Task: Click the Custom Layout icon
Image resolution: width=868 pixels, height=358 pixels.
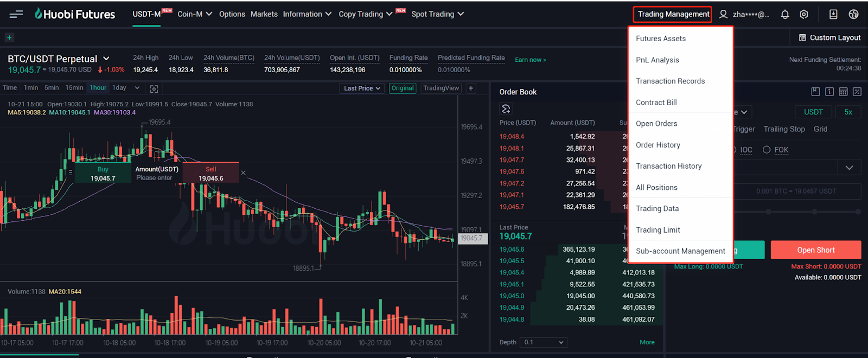Action: [802, 37]
